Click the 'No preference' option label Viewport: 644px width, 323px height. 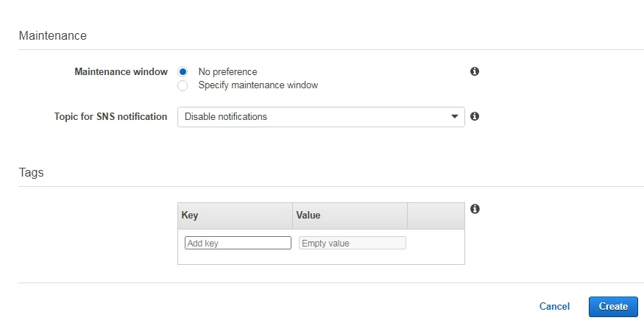(x=227, y=72)
